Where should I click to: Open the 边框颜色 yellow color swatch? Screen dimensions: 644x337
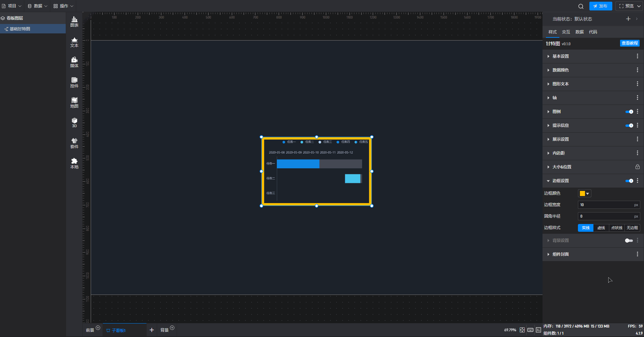click(x=584, y=193)
